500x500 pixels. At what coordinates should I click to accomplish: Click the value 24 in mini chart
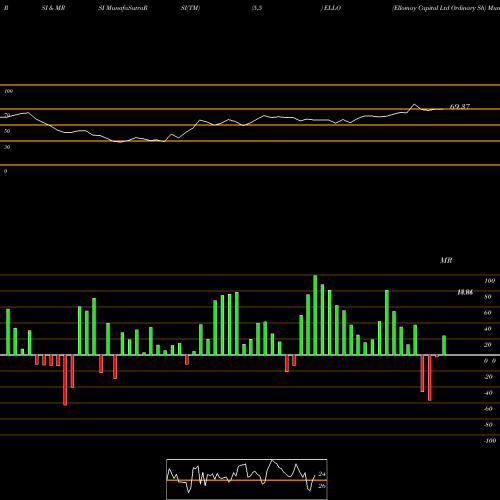322,474
